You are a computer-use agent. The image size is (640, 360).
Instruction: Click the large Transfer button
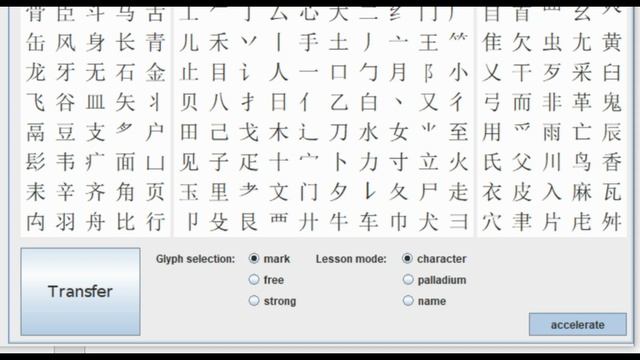[x=80, y=291]
